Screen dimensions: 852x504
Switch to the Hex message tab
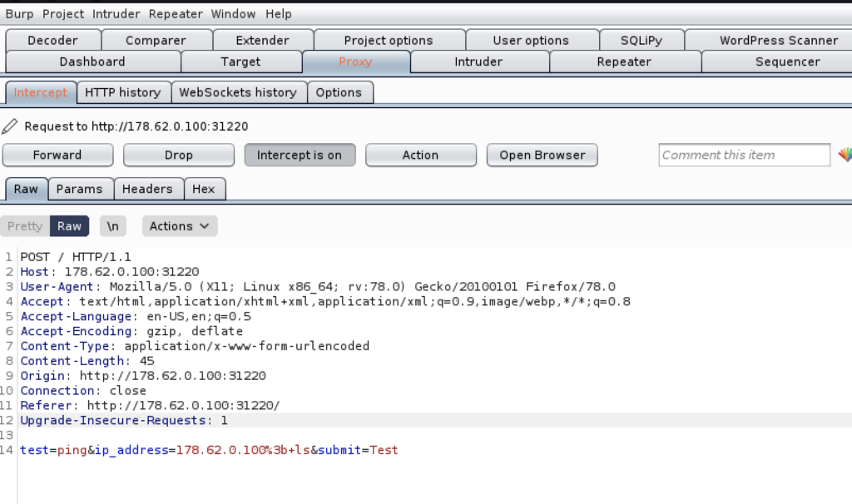tap(204, 189)
